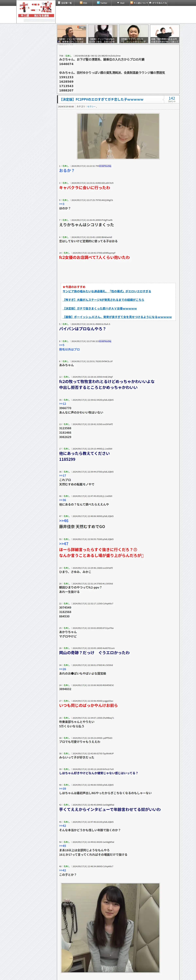Click the icon beside キニ速について
The height and width of the screenshot is (980, 196).
click(x=132, y=3)
